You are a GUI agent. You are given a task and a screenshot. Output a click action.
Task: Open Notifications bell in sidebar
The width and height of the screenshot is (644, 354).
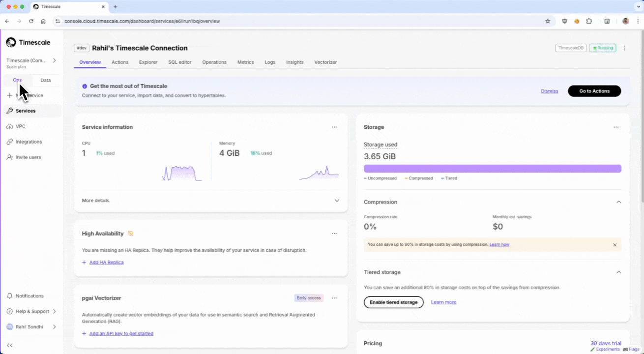10,296
